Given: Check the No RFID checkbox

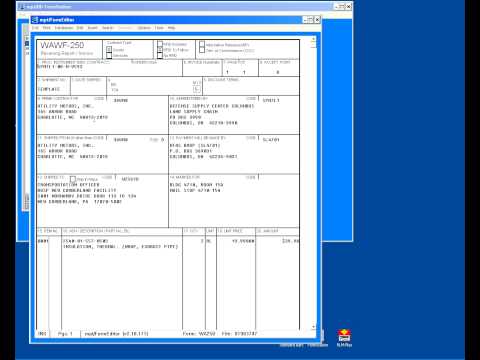Looking at the screenshot, I should click(x=160, y=55).
